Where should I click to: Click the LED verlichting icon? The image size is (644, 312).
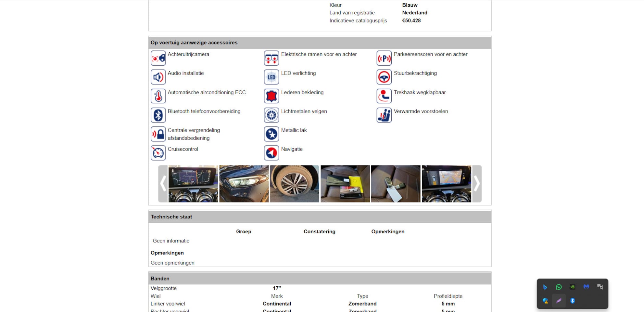(x=271, y=77)
